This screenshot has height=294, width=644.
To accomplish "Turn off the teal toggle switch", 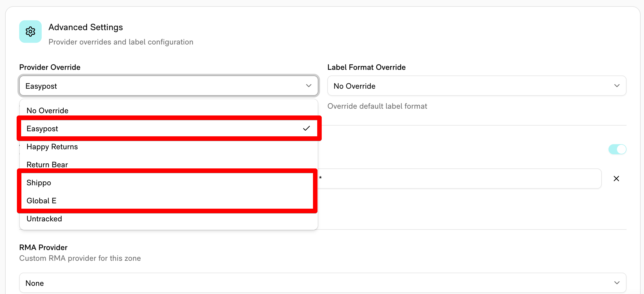I will (617, 149).
